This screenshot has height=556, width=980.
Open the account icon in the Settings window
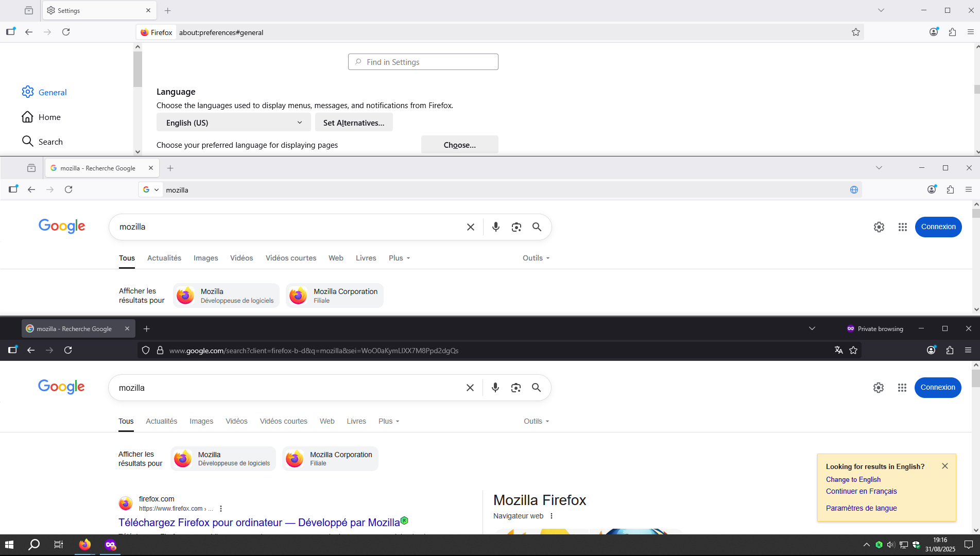[x=934, y=32]
